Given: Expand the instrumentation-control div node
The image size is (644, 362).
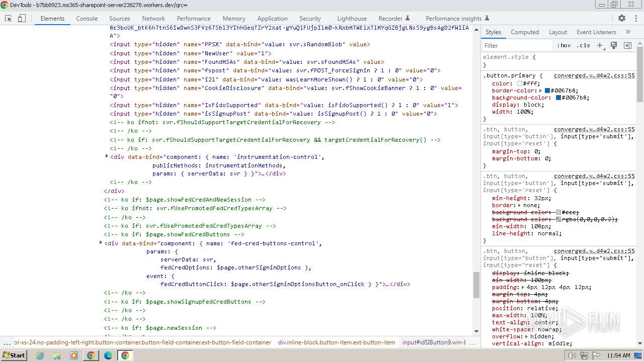Looking at the screenshot, I should pos(107,156).
